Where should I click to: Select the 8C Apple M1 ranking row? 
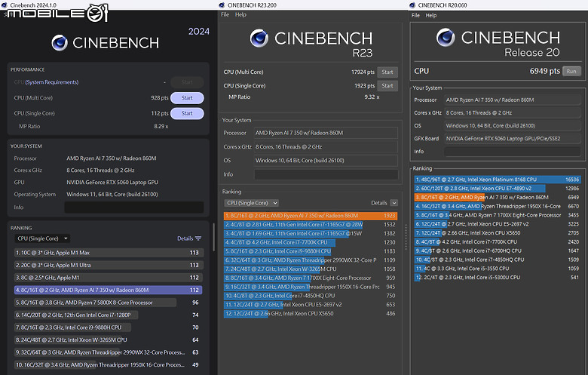(x=109, y=278)
